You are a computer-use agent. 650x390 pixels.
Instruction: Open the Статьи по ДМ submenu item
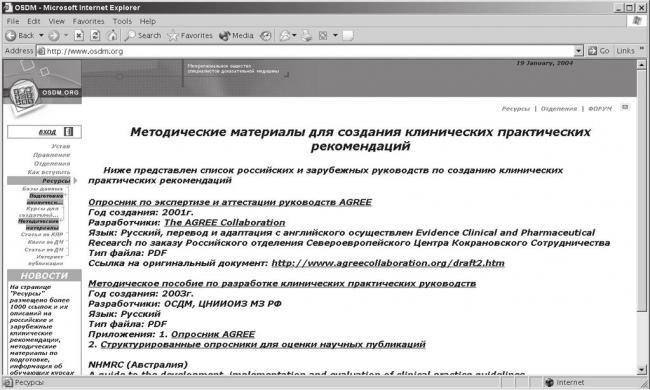(44, 250)
